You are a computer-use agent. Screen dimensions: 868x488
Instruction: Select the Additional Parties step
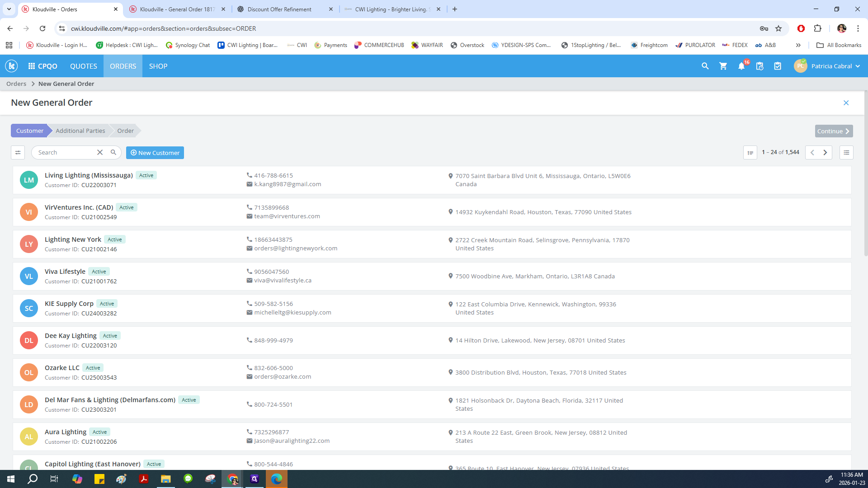tap(80, 131)
